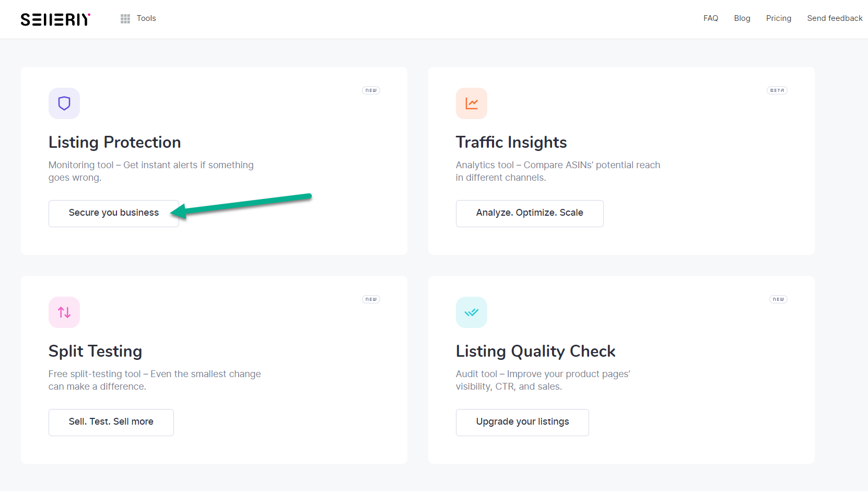Screen dimensions: 868x491
Task: Click the Listing Protection shield icon
Action: click(64, 103)
